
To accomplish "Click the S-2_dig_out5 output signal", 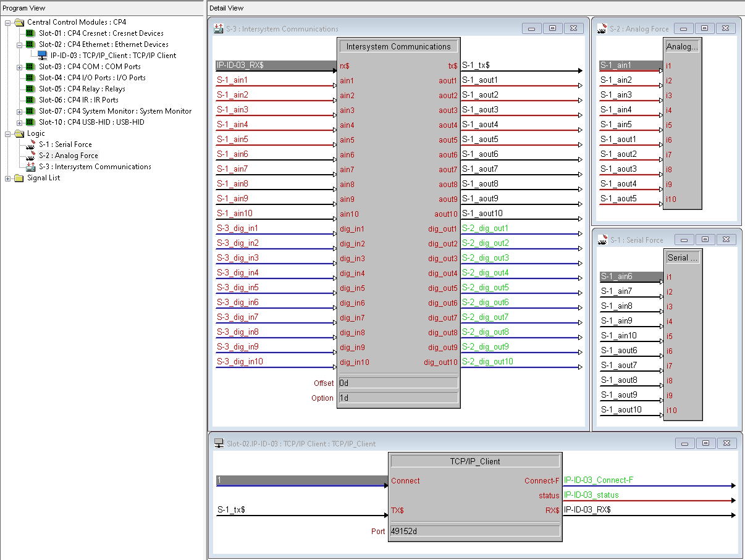I will point(521,288).
